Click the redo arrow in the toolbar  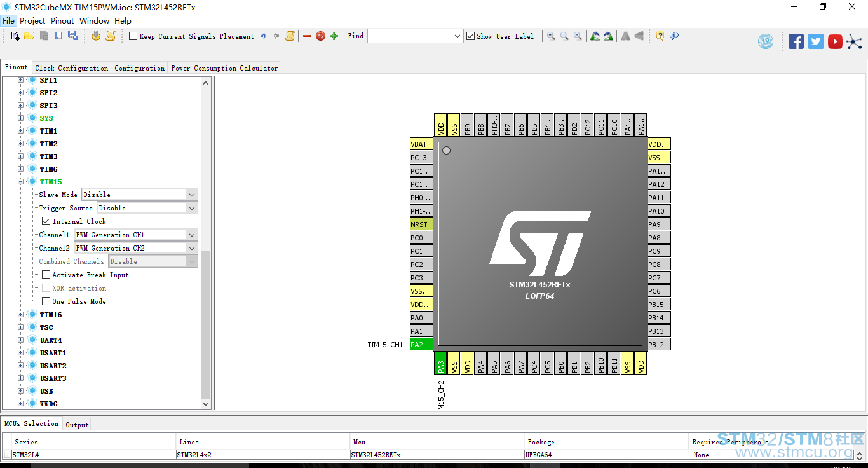pos(276,36)
